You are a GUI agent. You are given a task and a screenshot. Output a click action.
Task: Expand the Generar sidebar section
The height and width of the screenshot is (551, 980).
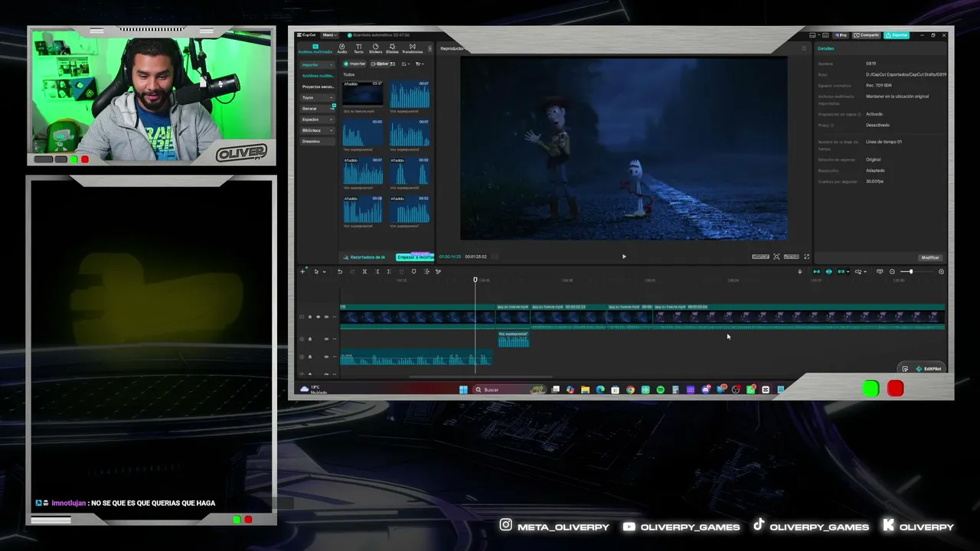pos(318,109)
